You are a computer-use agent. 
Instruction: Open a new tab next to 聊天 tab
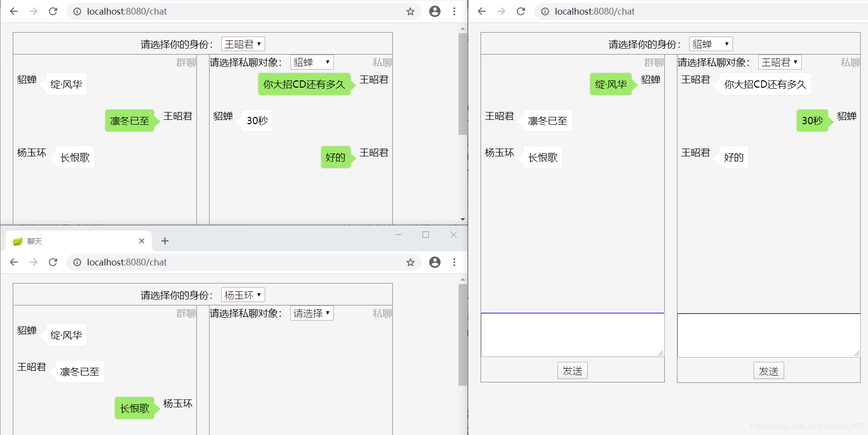pos(165,241)
